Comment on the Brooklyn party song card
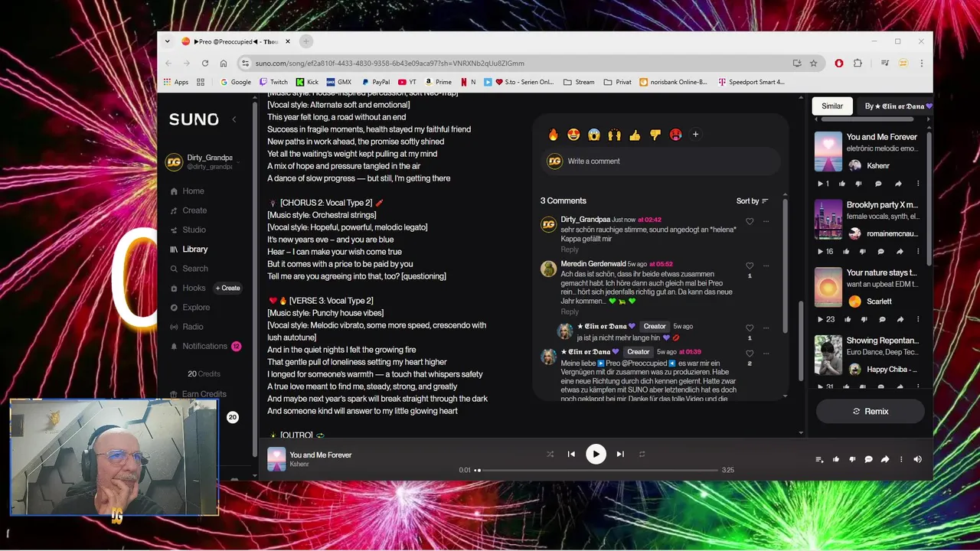The height and width of the screenshot is (551, 980). [x=881, y=252]
